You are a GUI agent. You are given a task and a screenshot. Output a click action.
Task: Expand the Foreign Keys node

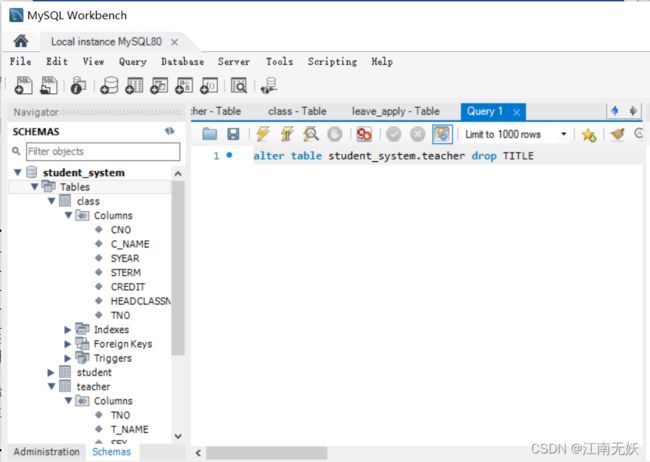coord(68,344)
